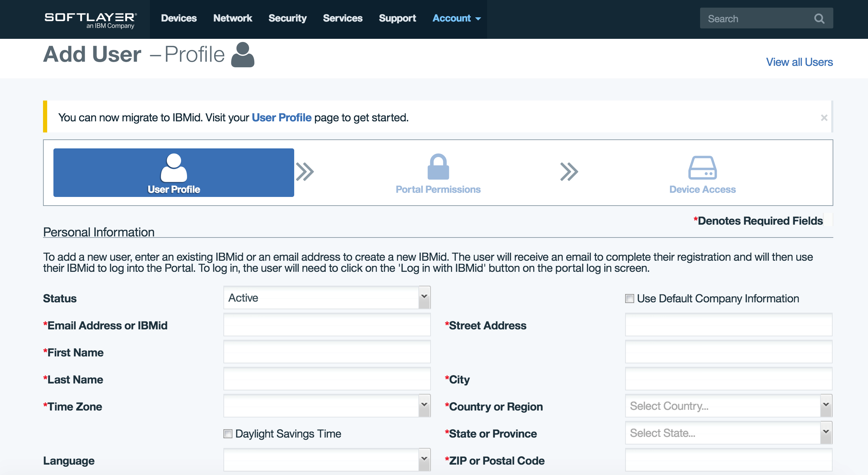Expand the Account dropdown menu
Screen dimensions: 868x475
457,18
